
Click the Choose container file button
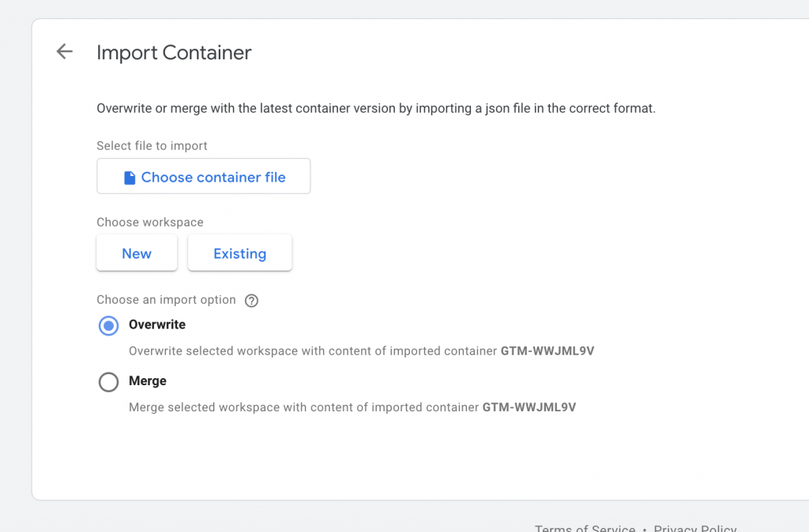[x=203, y=176]
